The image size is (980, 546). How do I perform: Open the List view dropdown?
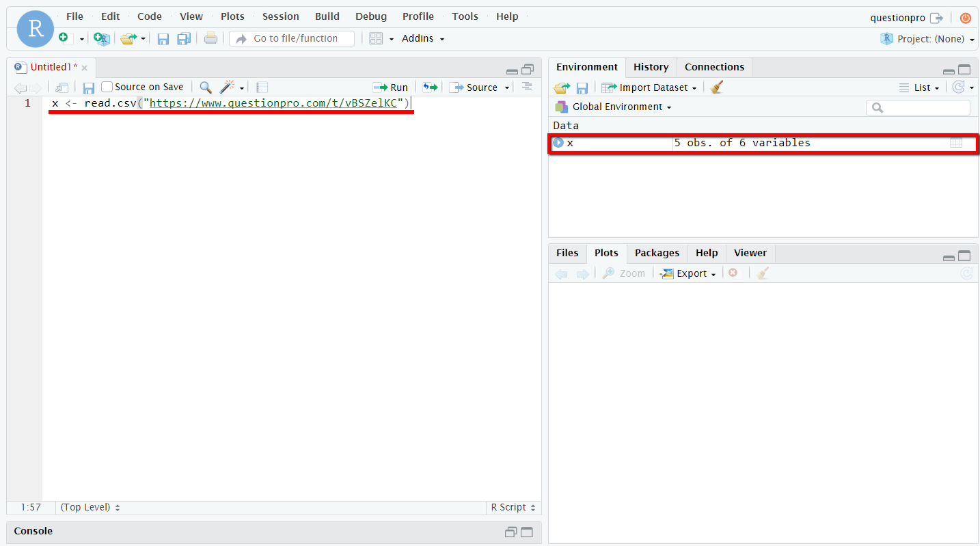pyautogui.click(x=921, y=87)
